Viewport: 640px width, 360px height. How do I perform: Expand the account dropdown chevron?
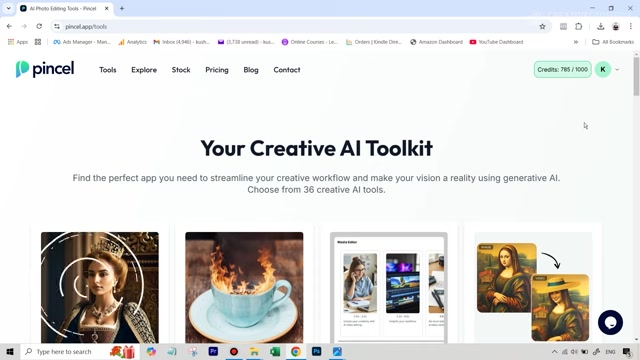pos(617,70)
